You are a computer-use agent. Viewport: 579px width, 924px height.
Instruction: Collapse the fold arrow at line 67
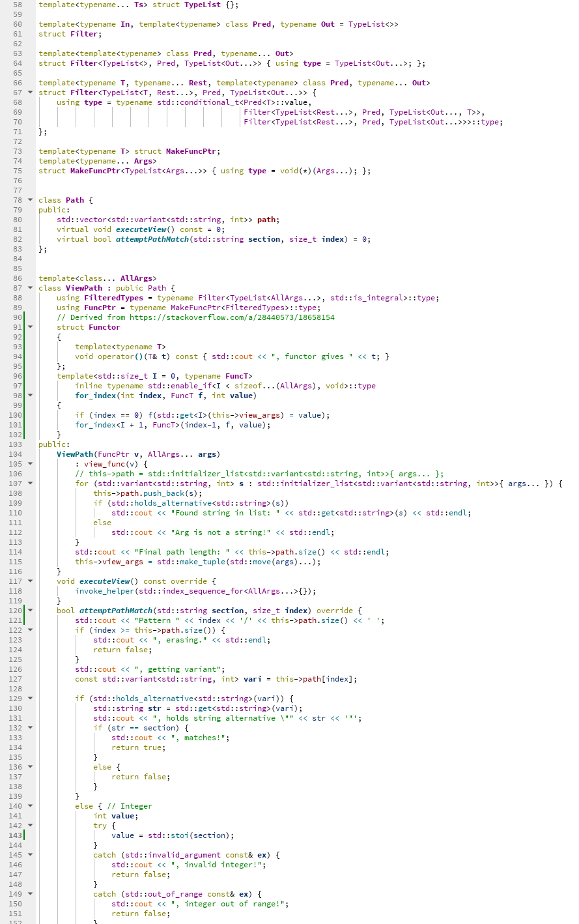pyautogui.click(x=30, y=93)
